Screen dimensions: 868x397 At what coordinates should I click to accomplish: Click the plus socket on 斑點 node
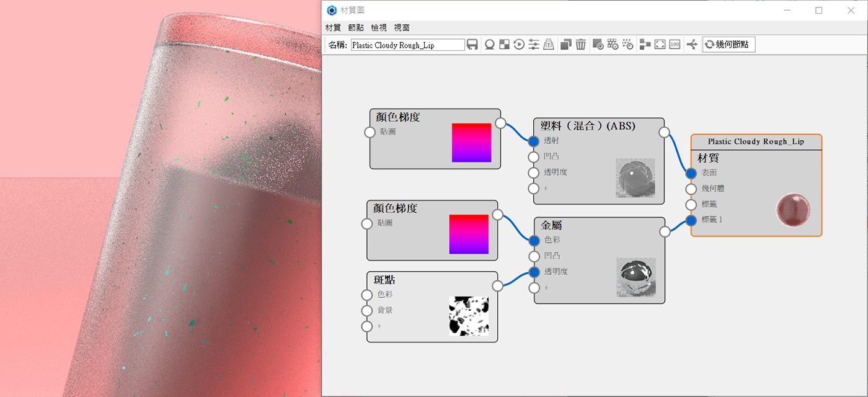point(367,326)
